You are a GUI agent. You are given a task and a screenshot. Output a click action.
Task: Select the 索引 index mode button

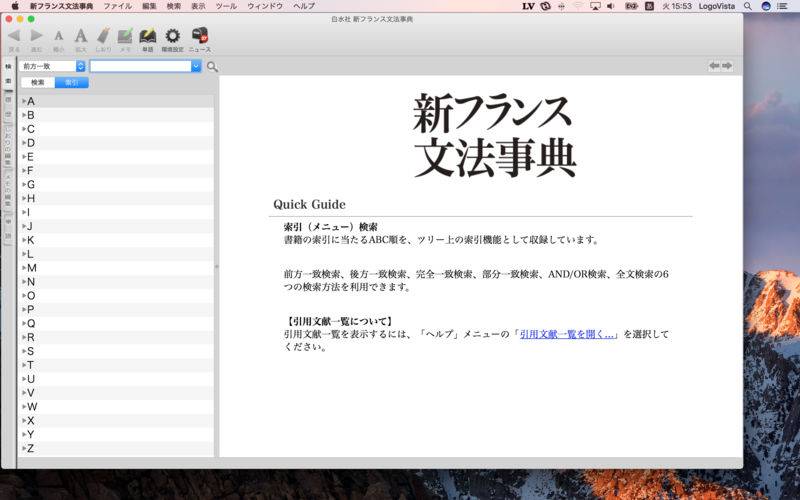71,83
